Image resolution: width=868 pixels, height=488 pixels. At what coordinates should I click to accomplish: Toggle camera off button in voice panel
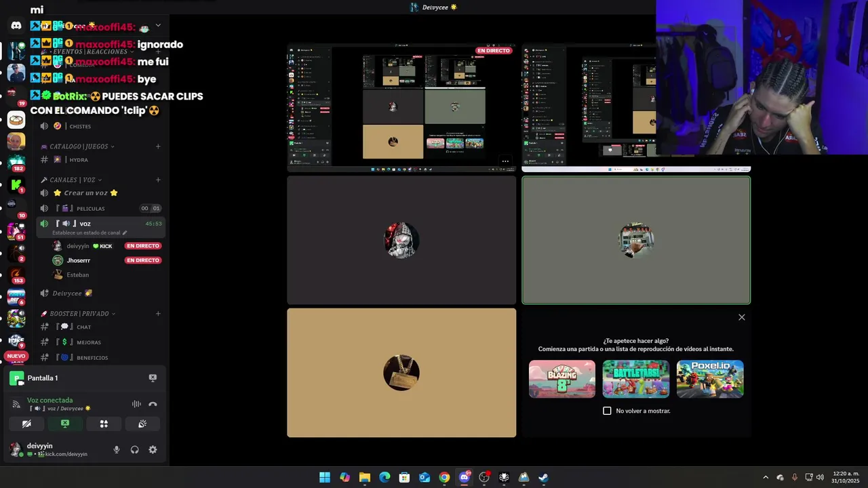26,424
